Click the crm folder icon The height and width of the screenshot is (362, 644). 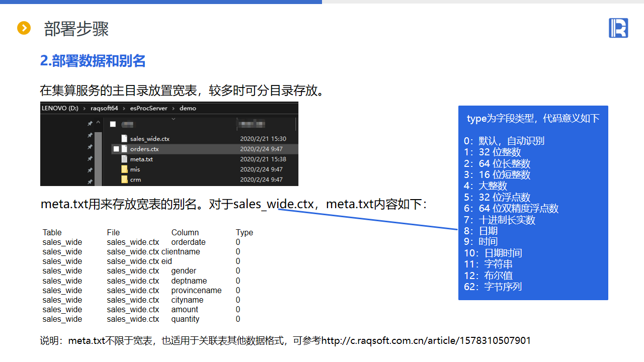(x=124, y=179)
